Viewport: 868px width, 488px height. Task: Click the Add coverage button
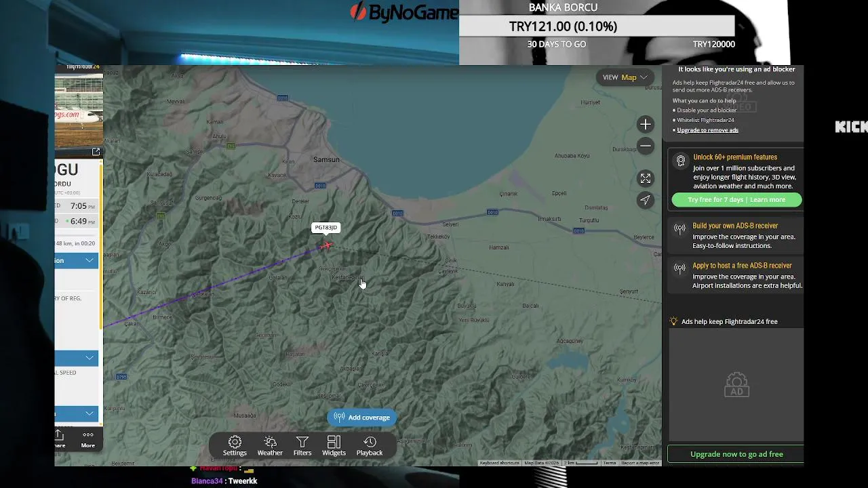click(x=361, y=418)
